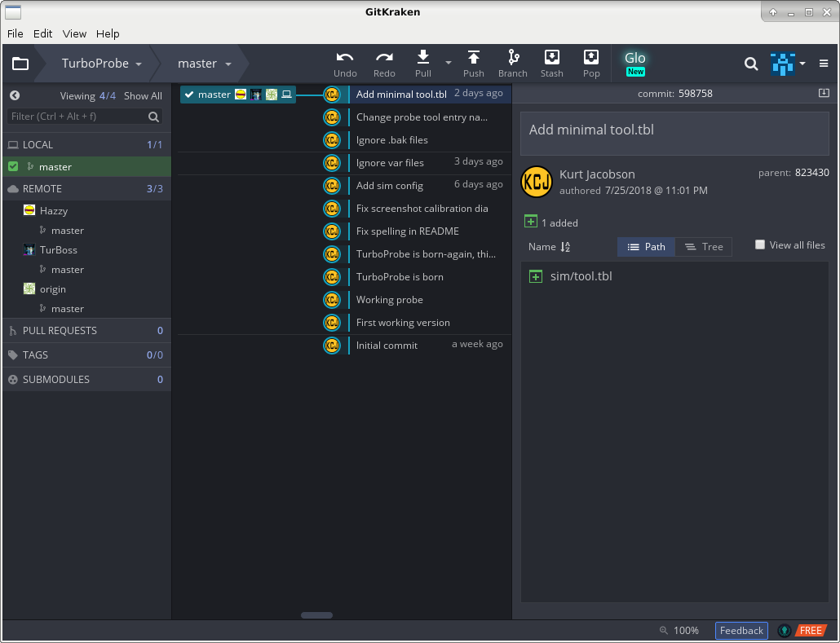Open the Help menu

click(x=108, y=33)
